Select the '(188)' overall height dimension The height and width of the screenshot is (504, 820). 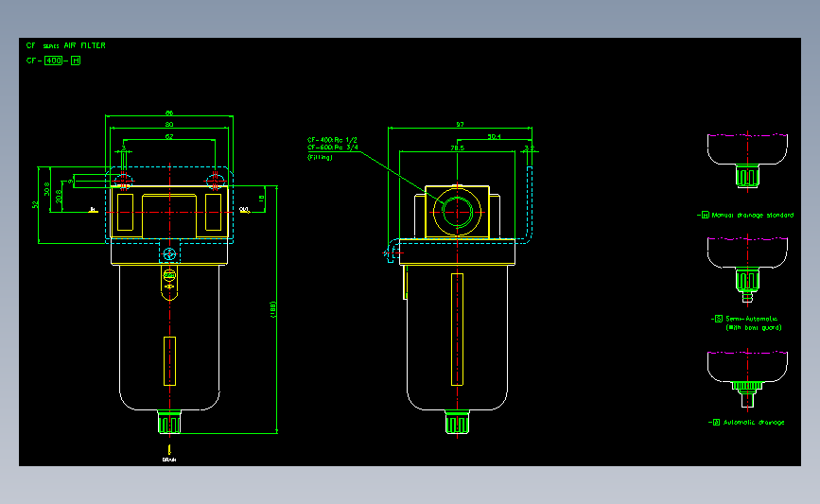click(272, 309)
